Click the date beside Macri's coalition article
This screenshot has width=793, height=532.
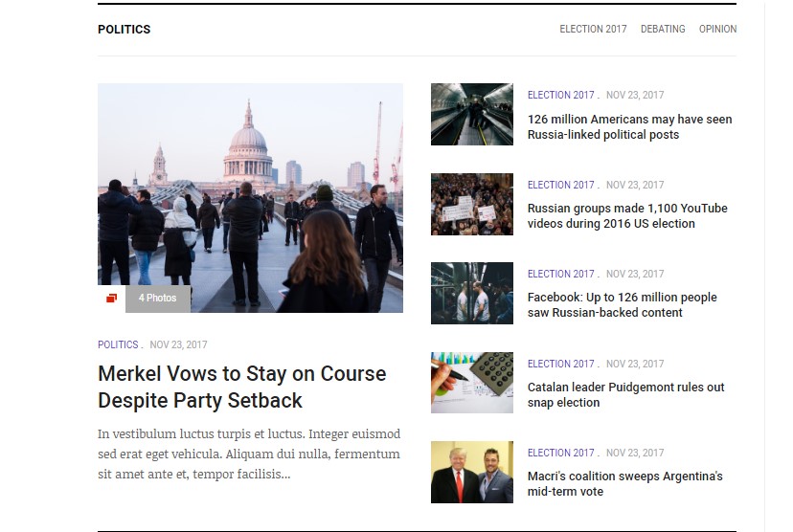pyautogui.click(x=635, y=453)
